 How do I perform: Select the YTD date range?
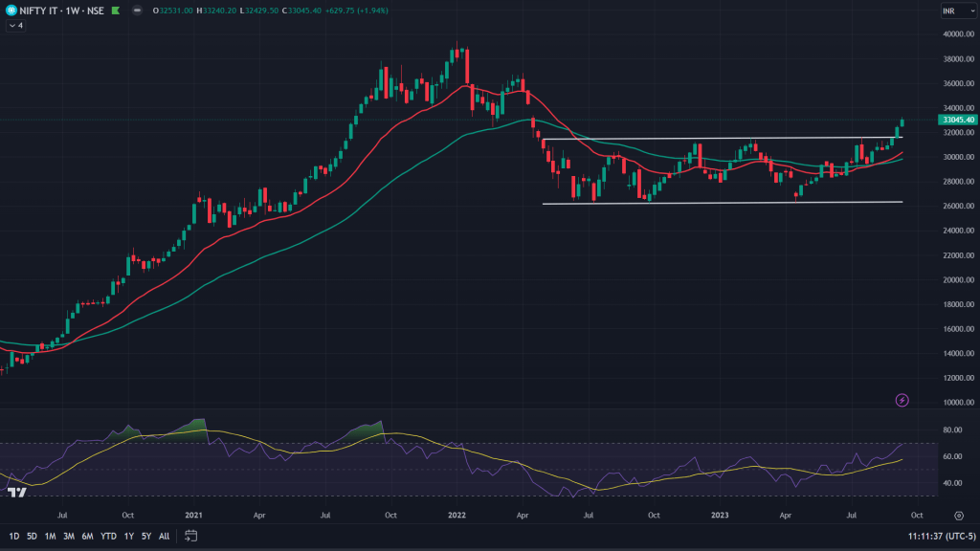click(107, 536)
